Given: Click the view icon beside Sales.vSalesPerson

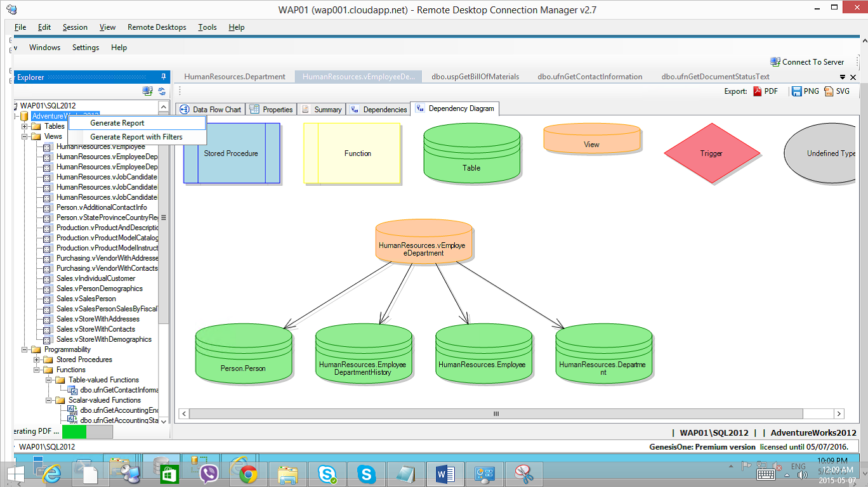Looking at the screenshot, I should point(47,299).
